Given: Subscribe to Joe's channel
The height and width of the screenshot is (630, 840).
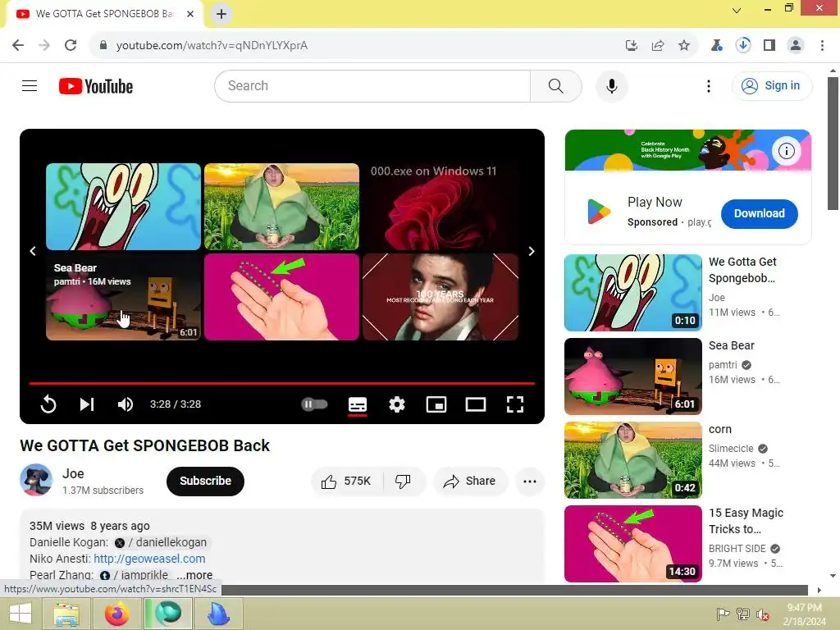Looking at the screenshot, I should pyautogui.click(x=205, y=481).
